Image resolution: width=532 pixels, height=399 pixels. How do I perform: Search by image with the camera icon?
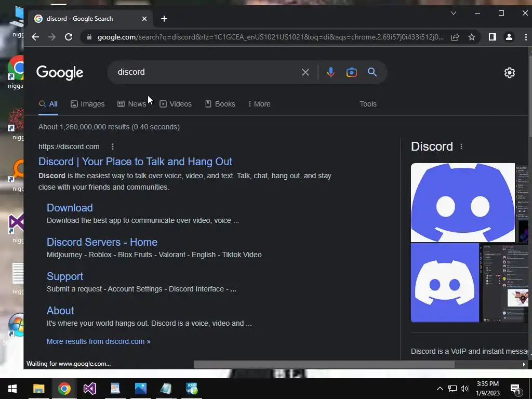tap(352, 72)
